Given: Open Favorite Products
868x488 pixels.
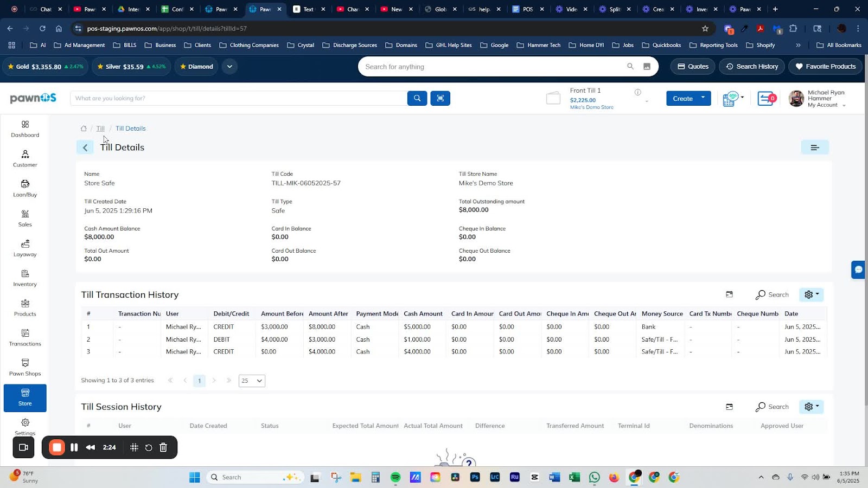Looking at the screenshot, I should coord(825,67).
